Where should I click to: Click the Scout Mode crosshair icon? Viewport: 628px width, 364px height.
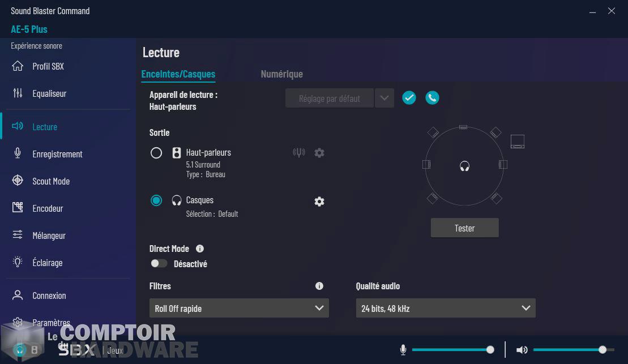pyautogui.click(x=18, y=181)
